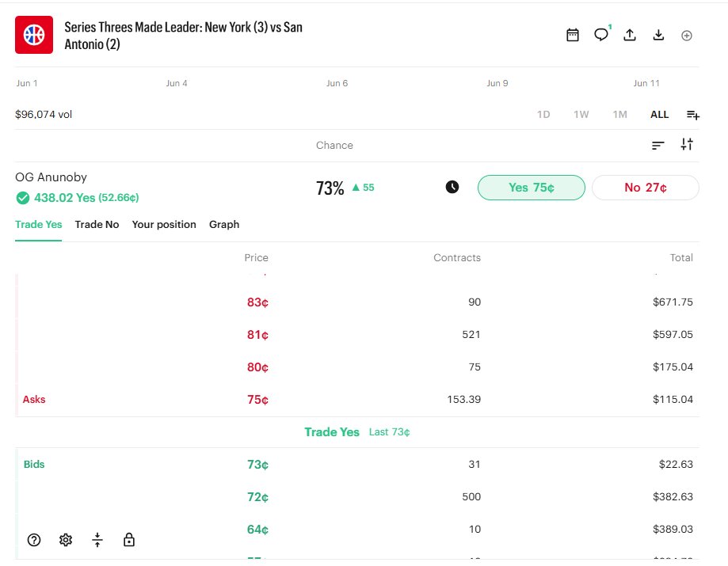The width and height of the screenshot is (728, 566).
Task: Click the center order book icon
Action: [x=97, y=540]
